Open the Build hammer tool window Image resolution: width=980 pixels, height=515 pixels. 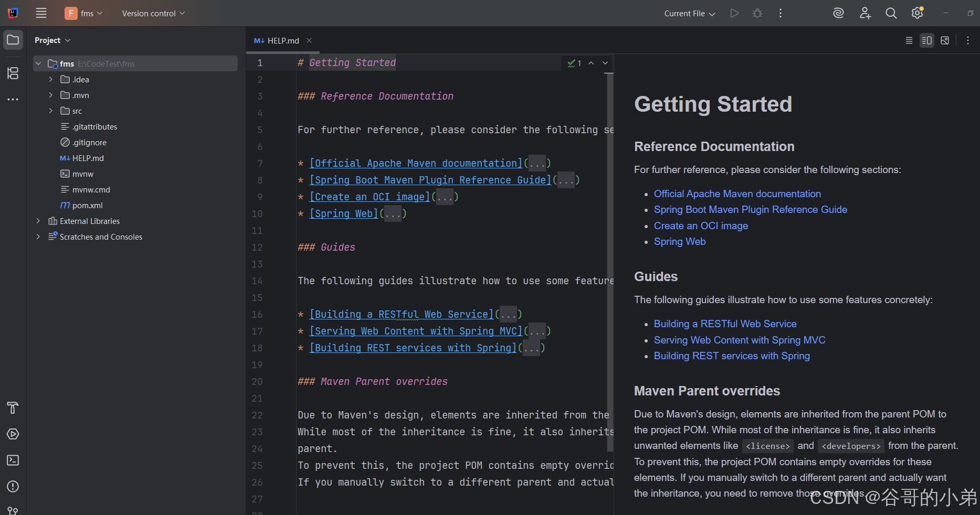pyautogui.click(x=13, y=407)
